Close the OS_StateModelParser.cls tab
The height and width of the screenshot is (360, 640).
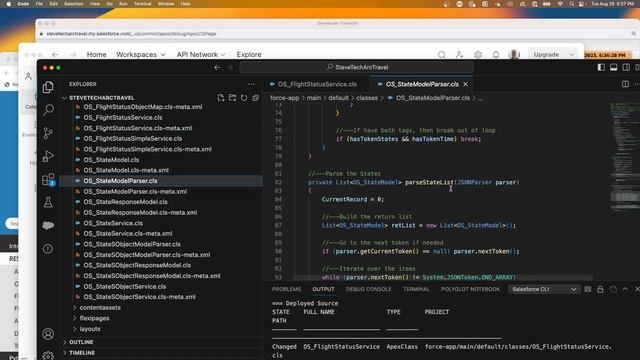(x=466, y=84)
